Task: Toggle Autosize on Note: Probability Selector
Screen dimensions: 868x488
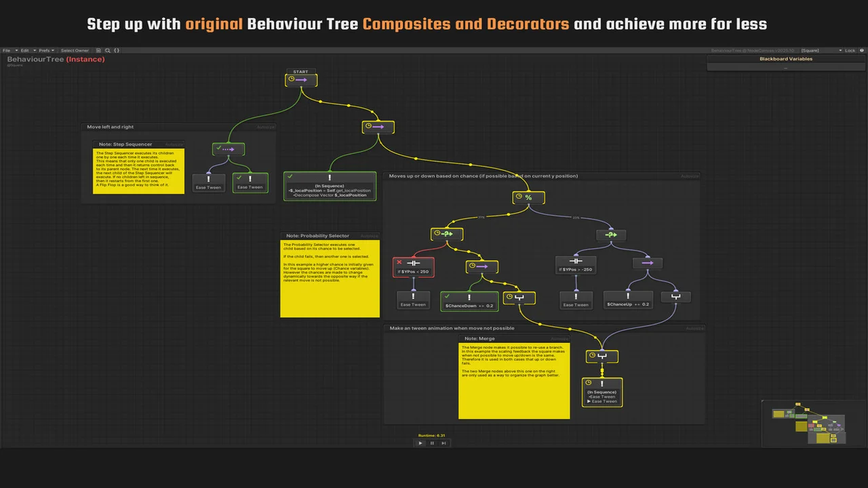Action: (369, 237)
